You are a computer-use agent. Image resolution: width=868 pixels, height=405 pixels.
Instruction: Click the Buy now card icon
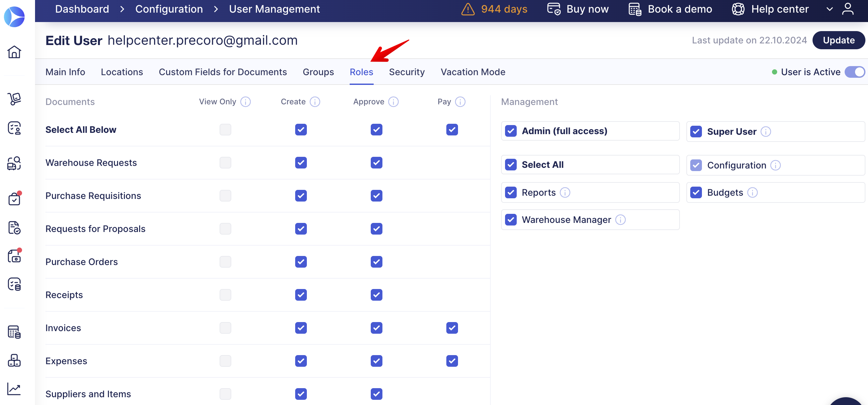[554, 9]
